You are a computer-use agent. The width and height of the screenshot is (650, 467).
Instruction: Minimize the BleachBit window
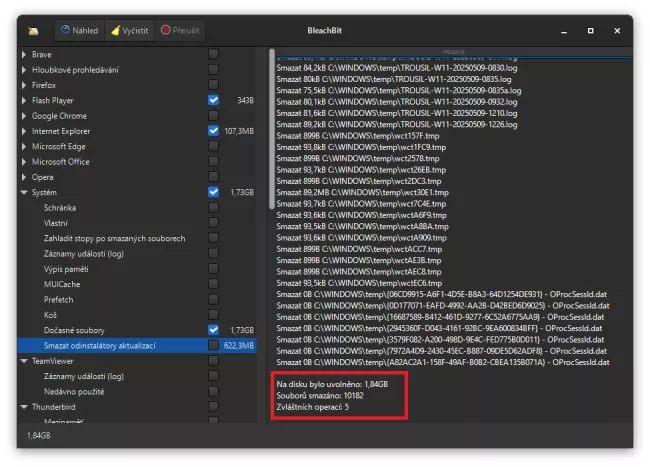(x=562, y=31)
